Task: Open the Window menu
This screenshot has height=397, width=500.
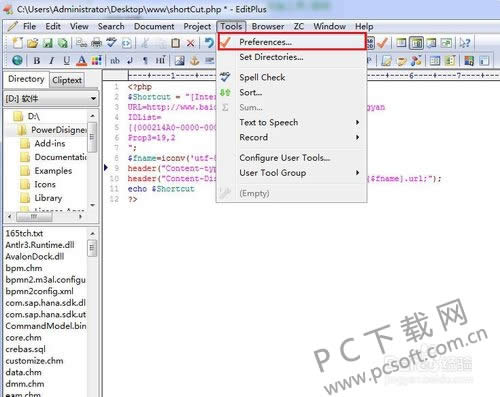Action: click(x=329, y=26)
